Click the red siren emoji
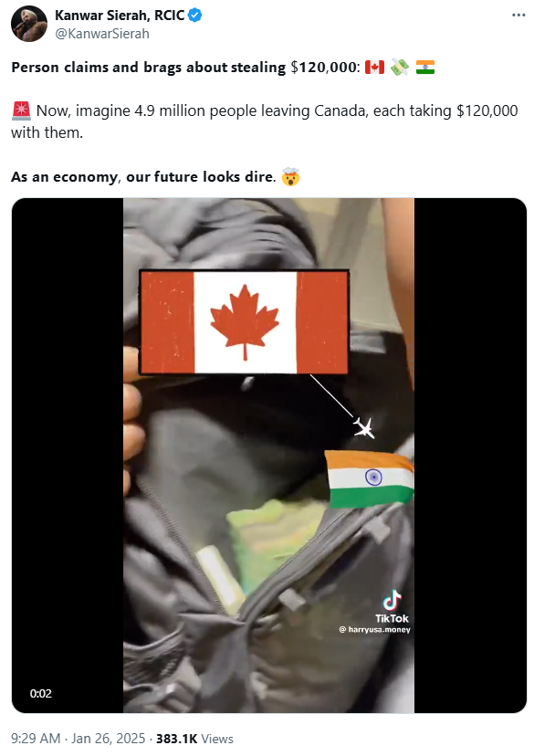The image size is (534, 756). coord(21,110)
